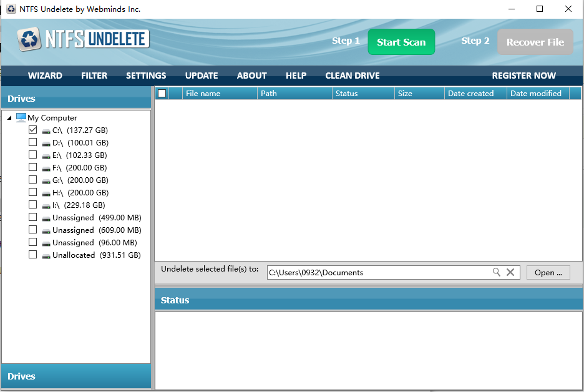
Task: Uncheck the C:\ drive checkbox
Action: tap(32, 130)
